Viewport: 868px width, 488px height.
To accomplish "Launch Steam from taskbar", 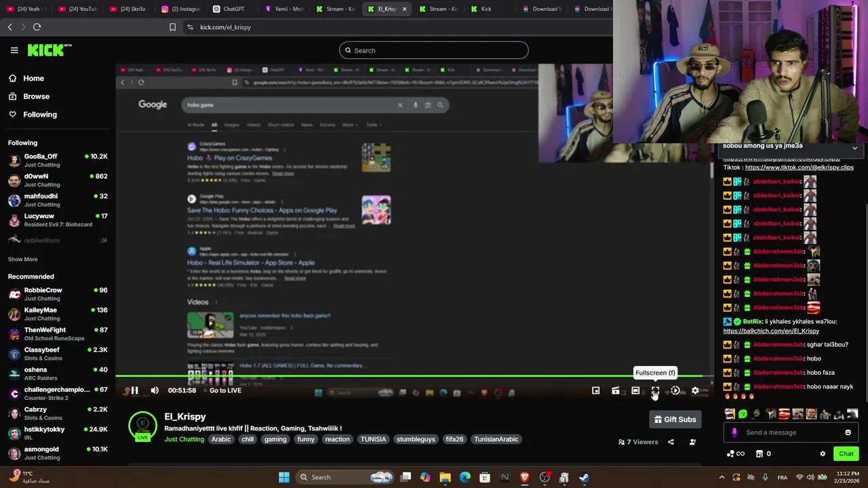I will [x=584, y=477].
